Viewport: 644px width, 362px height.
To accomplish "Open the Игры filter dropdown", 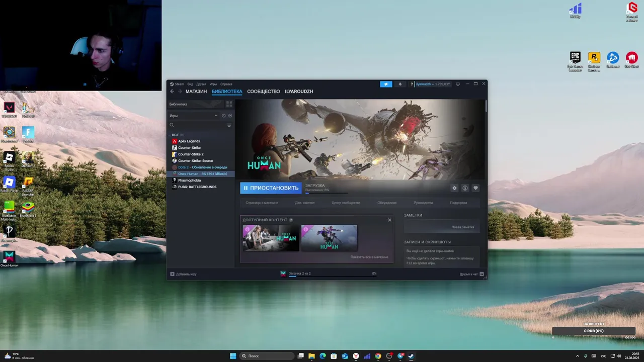I will (194, 116).
